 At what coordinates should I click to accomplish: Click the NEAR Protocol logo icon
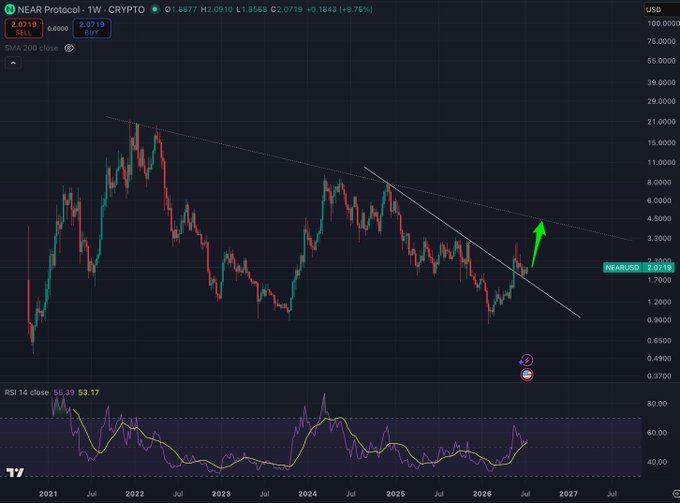pos(9,9)
